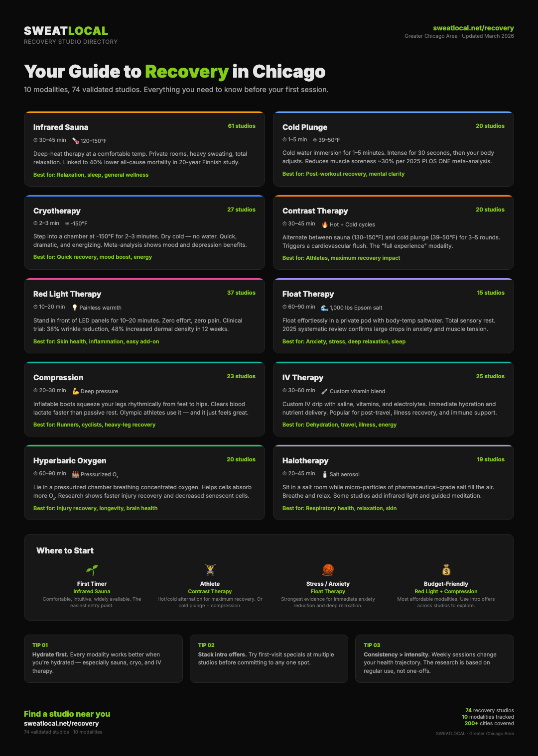
Task: Click the seedling icon above First Timer
Action: [x=92, y=570]
